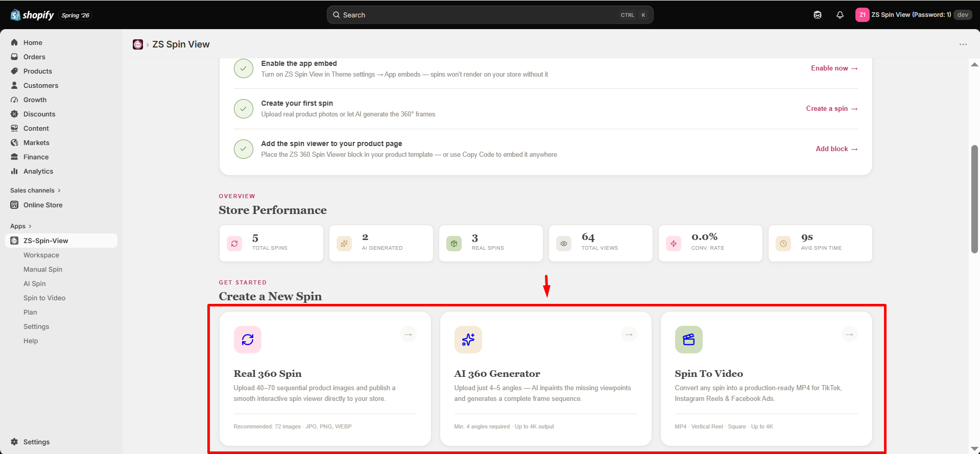Open the three-dots app menu

pos(963,44)
